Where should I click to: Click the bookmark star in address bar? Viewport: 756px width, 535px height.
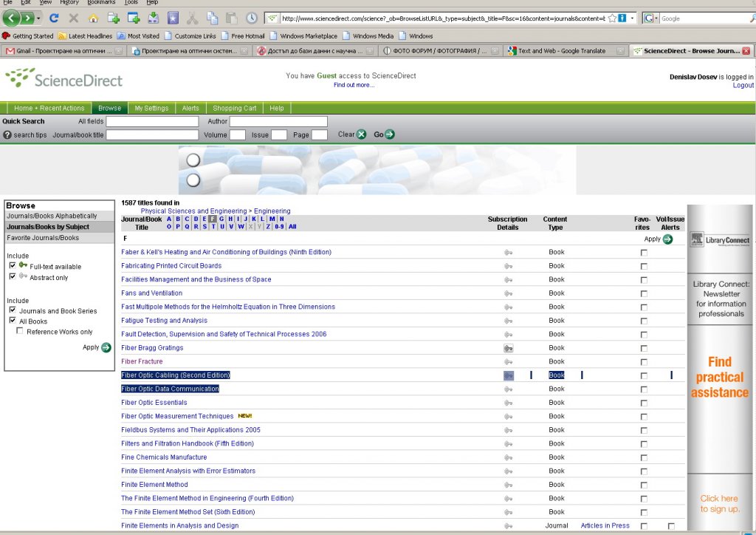click(x=612, y=18)
